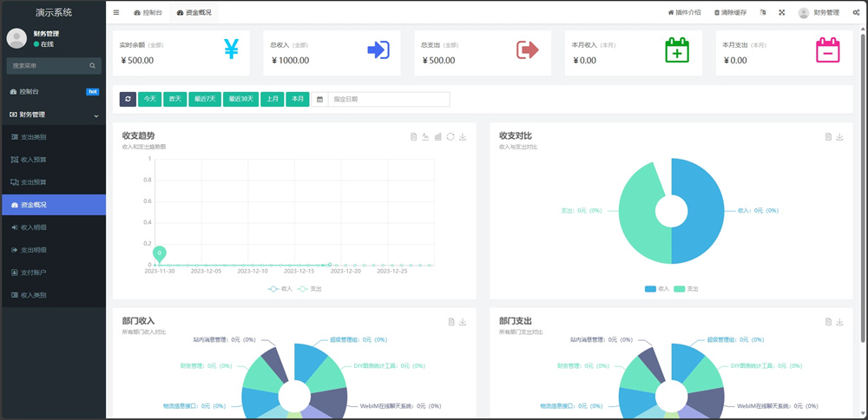Filter by 本月
Screen dimensions: 868x420
[x=298, y=99]
